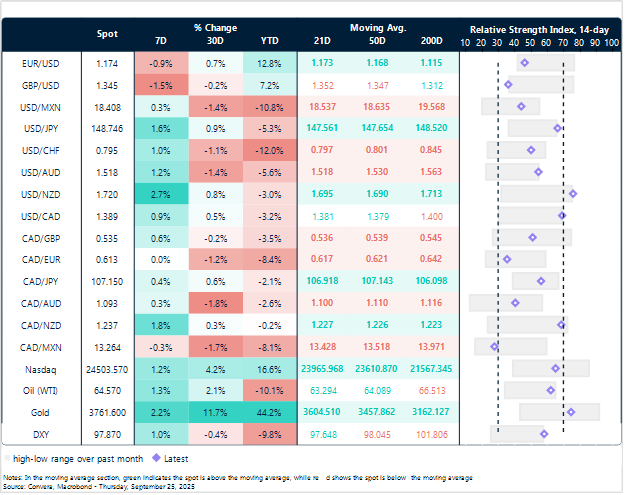
Task: Select the 200D moving average header
Action: tap(432, 41)
